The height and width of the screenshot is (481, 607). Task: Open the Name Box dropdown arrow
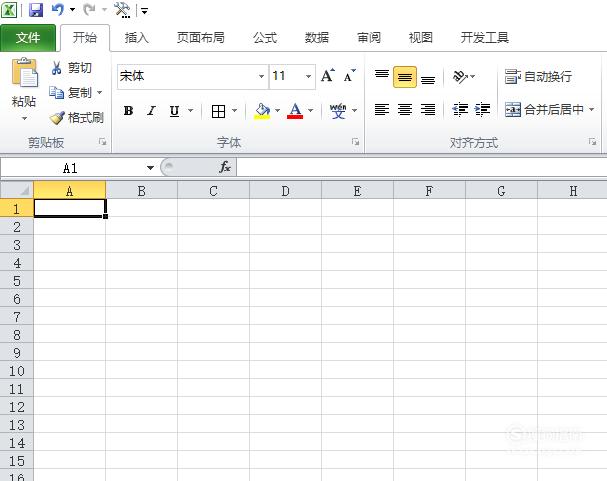coord(150,168)
